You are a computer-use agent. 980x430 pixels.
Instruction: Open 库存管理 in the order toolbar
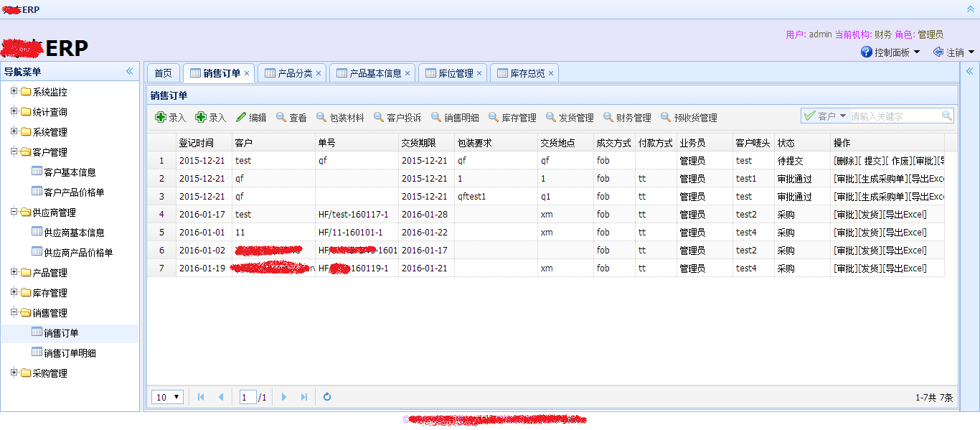512,118
